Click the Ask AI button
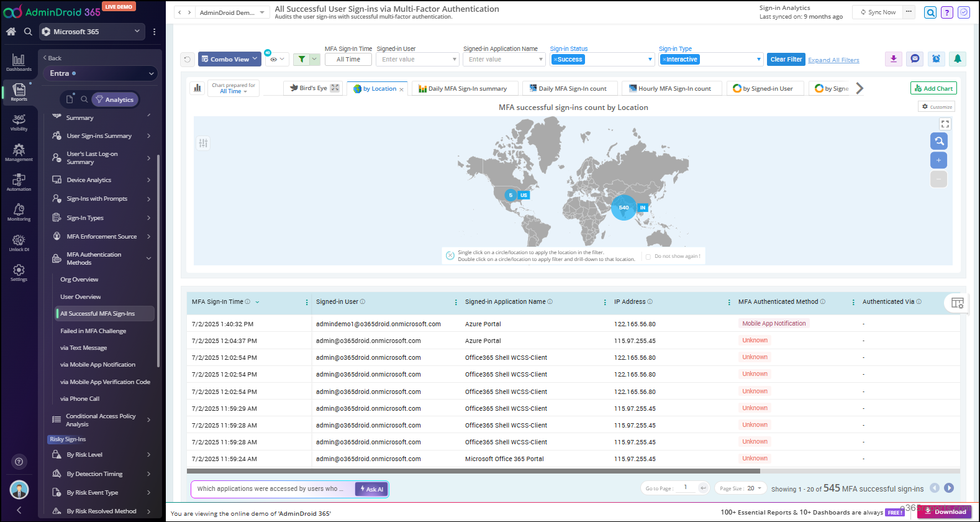The image size is (980, 522). coord(371,489)
